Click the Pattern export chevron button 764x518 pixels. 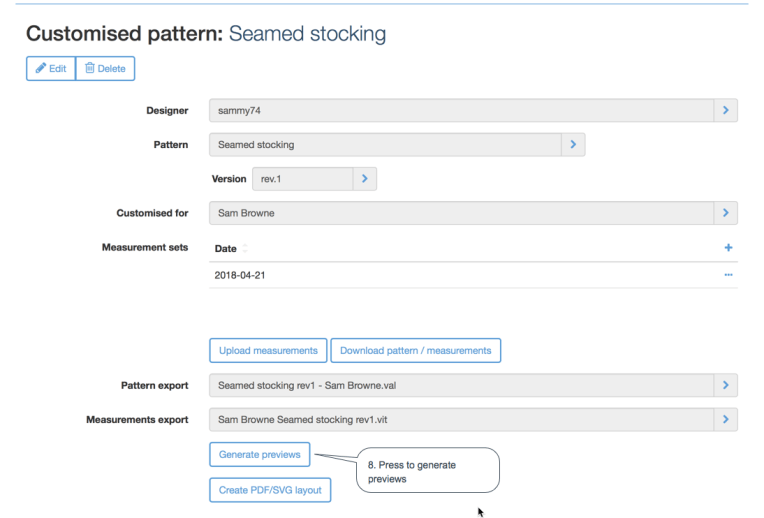click(x=726, y=386)
